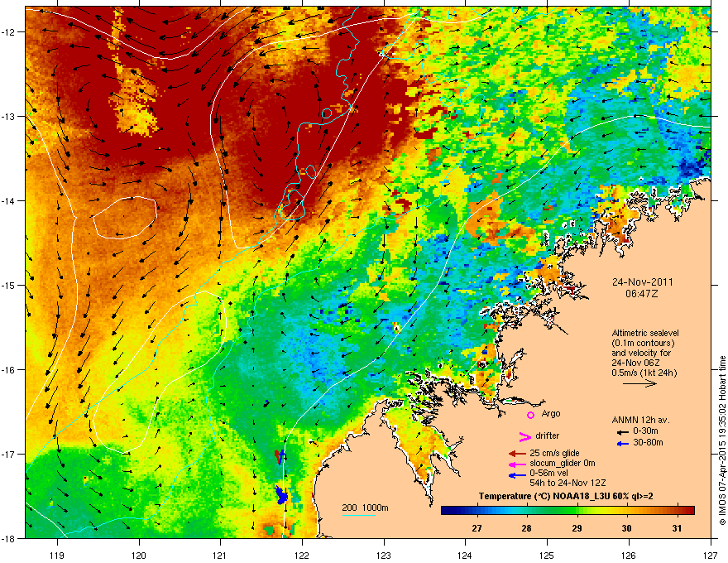
Task: Click the 0.5m/s velocity scale arrow
Action: click(x=639, y=383)
